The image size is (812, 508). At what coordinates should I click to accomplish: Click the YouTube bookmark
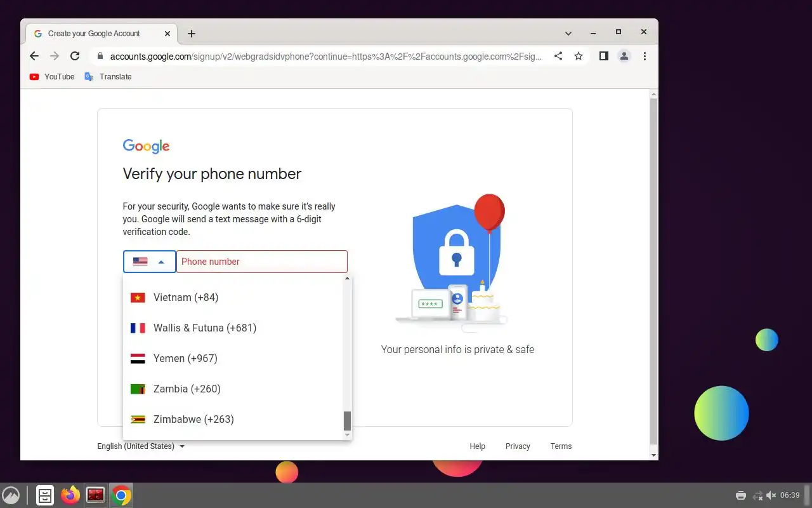tap(52, 77)
